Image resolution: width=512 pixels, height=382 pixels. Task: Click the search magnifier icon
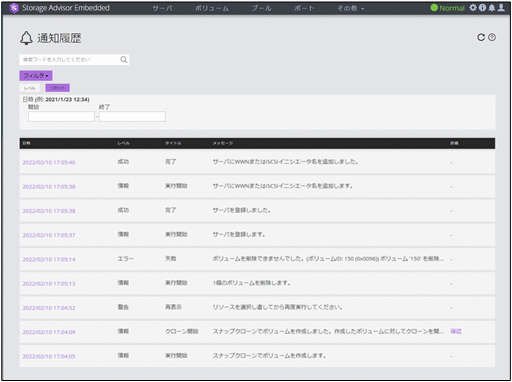tap(124, 59)
